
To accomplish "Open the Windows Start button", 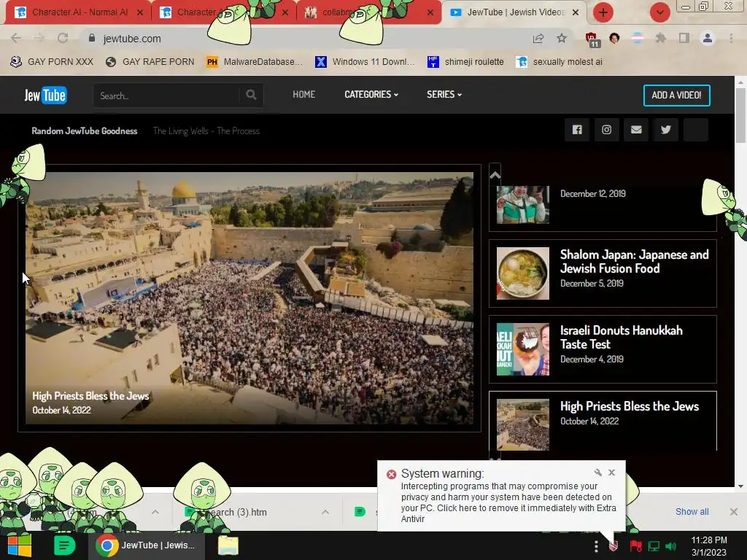I will (19, 545).
